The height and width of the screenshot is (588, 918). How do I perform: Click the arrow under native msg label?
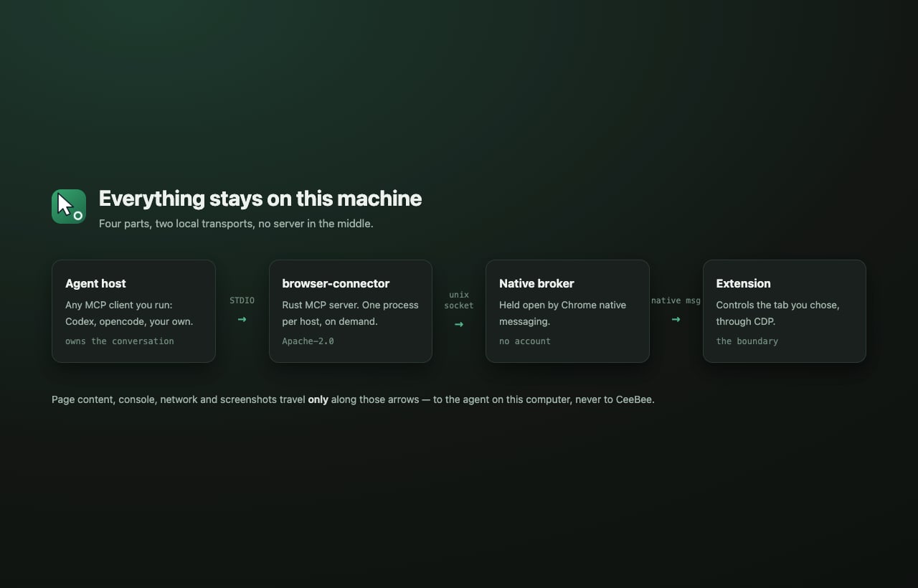point(676,319)
